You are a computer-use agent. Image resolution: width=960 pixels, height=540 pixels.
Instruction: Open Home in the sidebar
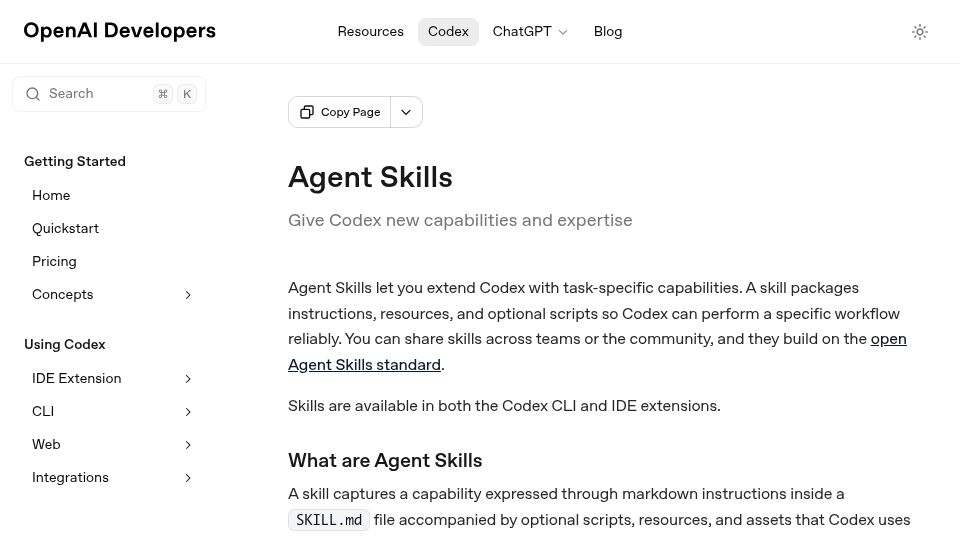tap(51, 195)
